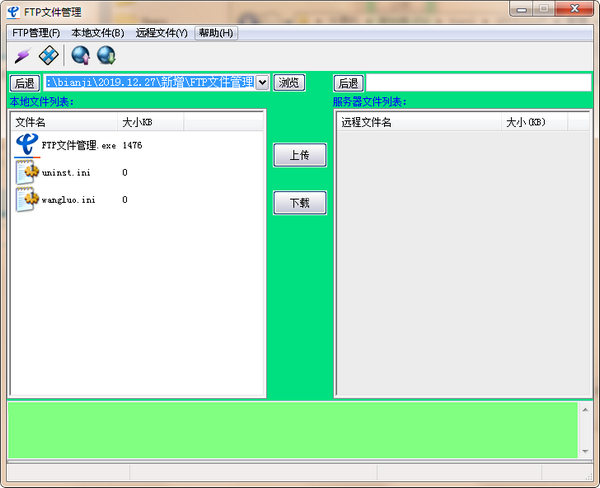Image resolution: width=600 pixels, height=488 pixels.
Task: Click the app icon in title bar
Action: click(x=13, y=11)
